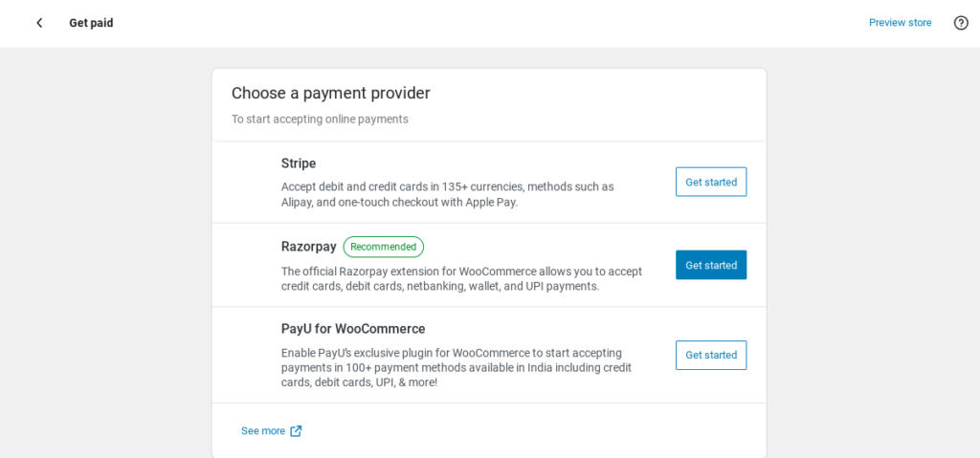Viewport: 980px width, 458px height.
Task: Click Get started for PayU for WooCommerce
Action: (x=711, y=355)
